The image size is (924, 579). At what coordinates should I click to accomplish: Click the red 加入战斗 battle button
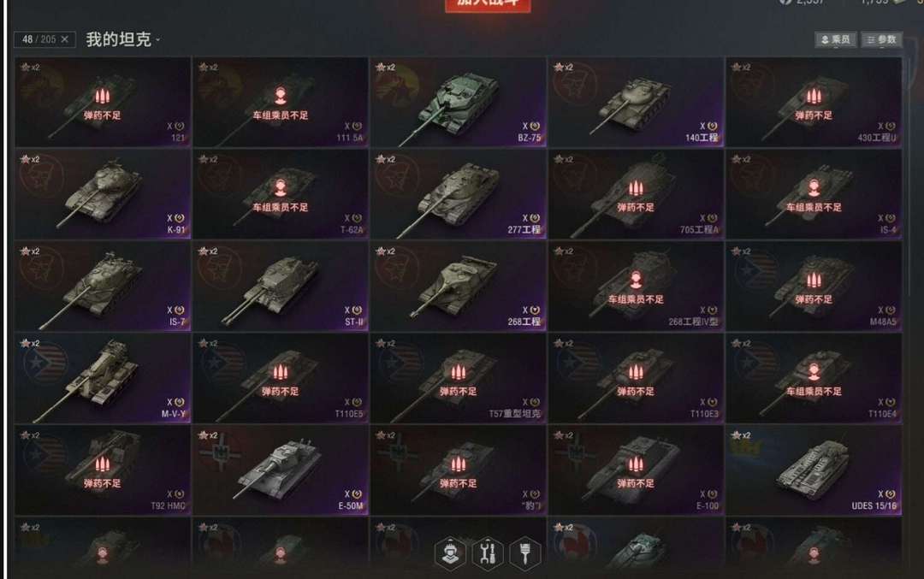click(488, 5)
